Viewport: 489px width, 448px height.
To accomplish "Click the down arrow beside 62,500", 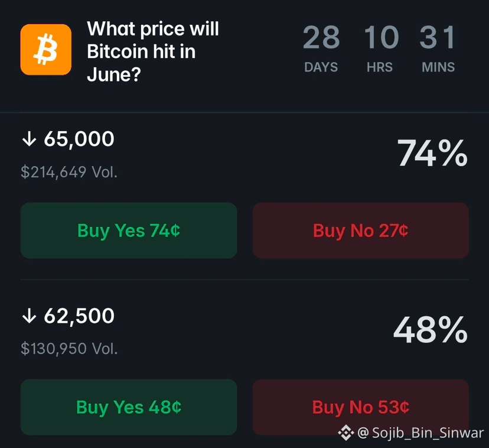I will click(30, 316).
